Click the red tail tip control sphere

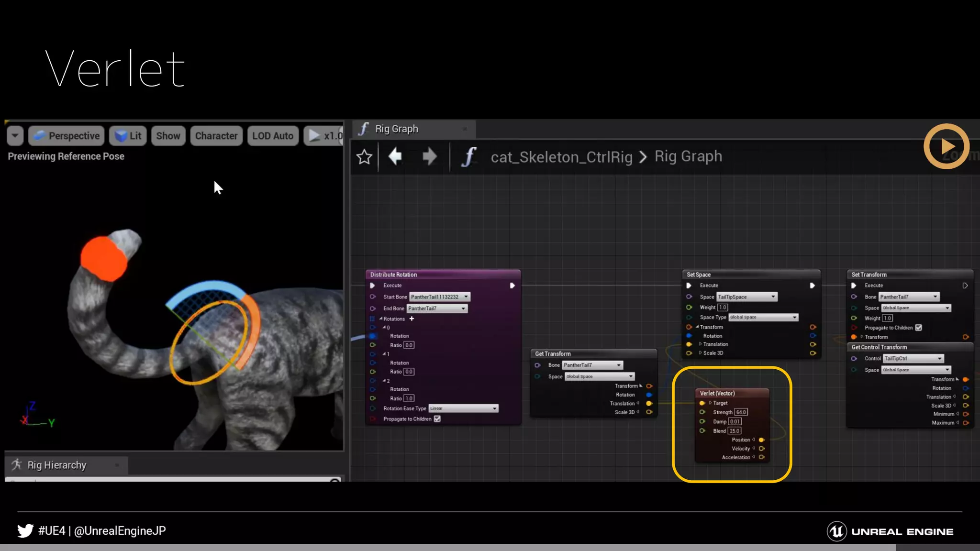(x=103, y=259)
